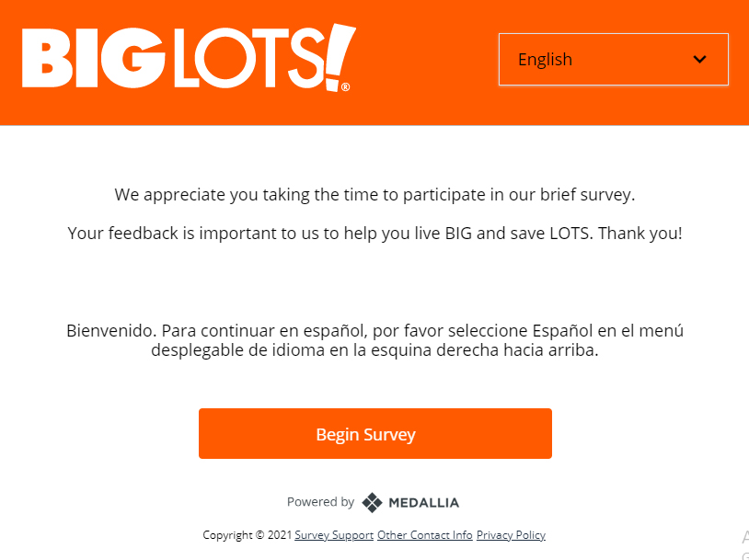Click the MEDALLIA wordmark in the footer
This screenshot has width=749, height=560.
(423, 502)
